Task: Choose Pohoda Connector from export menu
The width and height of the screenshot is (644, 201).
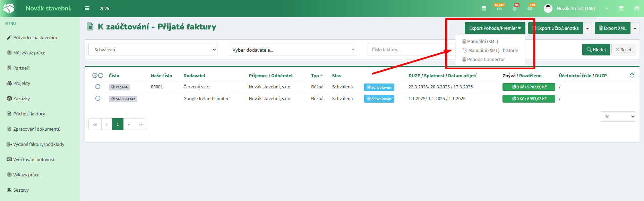Action: click(486, 59)
